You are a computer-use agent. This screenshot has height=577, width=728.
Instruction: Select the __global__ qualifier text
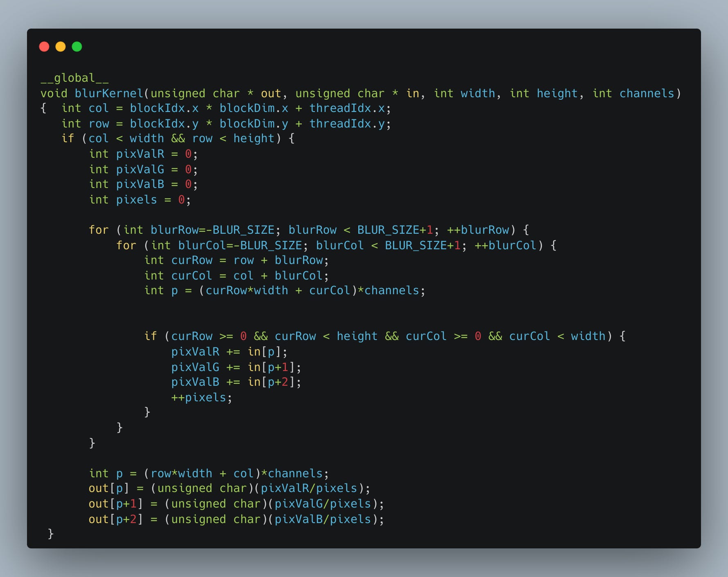[74, 78]
